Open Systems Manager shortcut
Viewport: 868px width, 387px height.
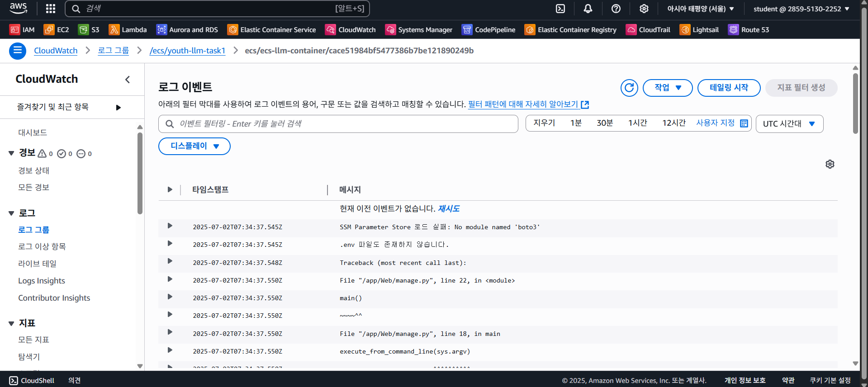[419, 30]
